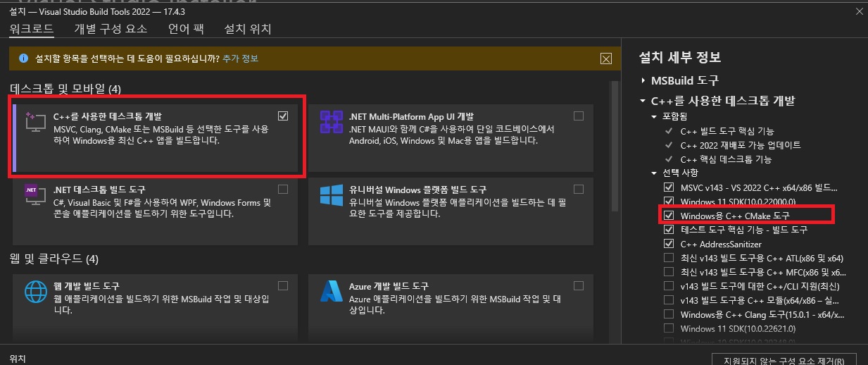
Task: Click the 웹 및 클라우드 (4) heading
Action: click(55, 259)
